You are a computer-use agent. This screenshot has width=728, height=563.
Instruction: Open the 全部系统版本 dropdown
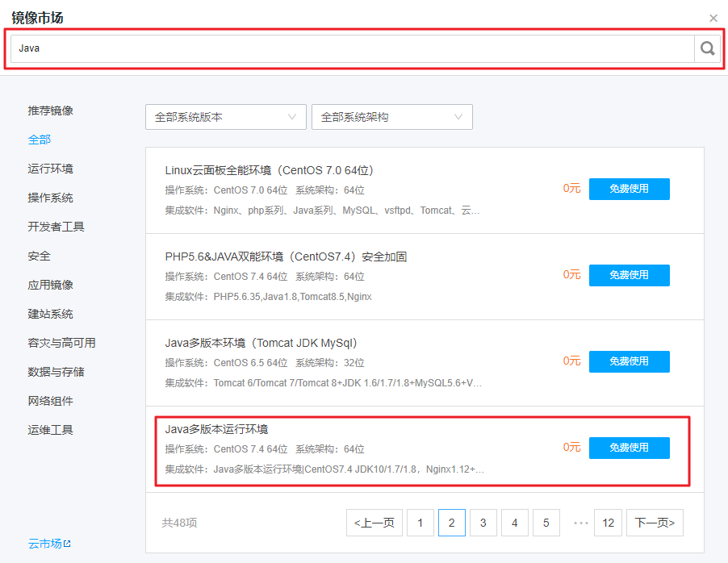pyautogui.click(x=226, y=117)
